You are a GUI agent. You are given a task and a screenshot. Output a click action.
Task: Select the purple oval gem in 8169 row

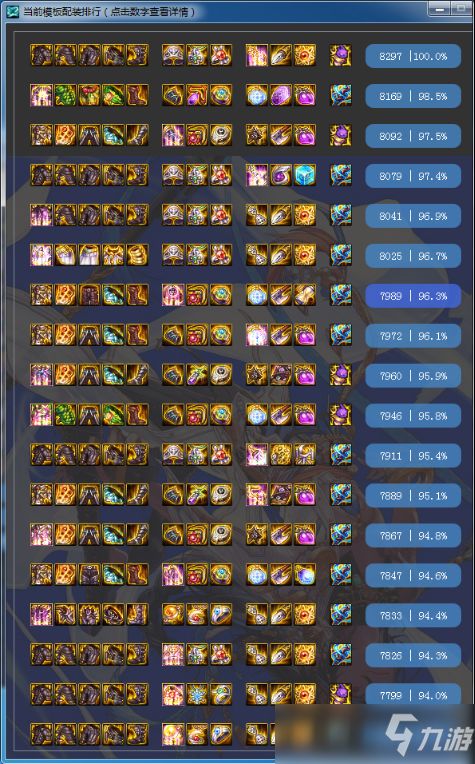point(281,96)
